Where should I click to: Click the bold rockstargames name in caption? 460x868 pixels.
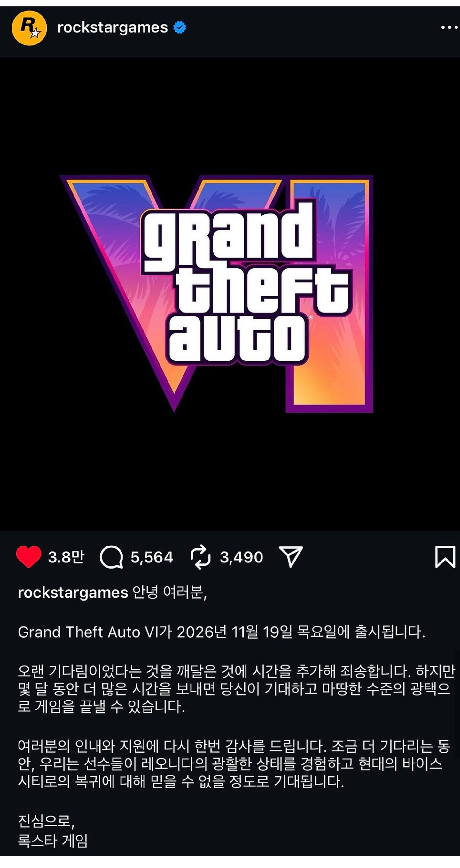click(x=73, y=593)
